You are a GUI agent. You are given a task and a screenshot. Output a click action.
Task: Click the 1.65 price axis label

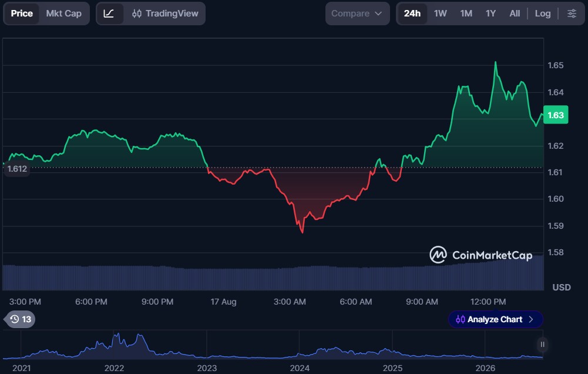coord(555,65)
